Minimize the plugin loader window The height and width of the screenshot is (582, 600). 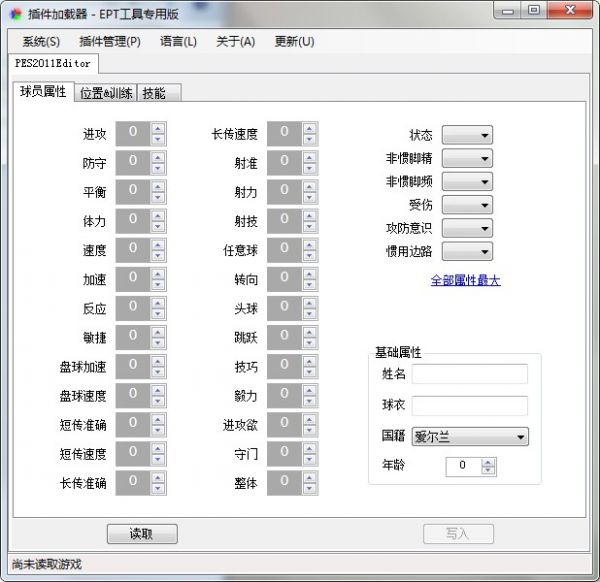coord(507,10)
